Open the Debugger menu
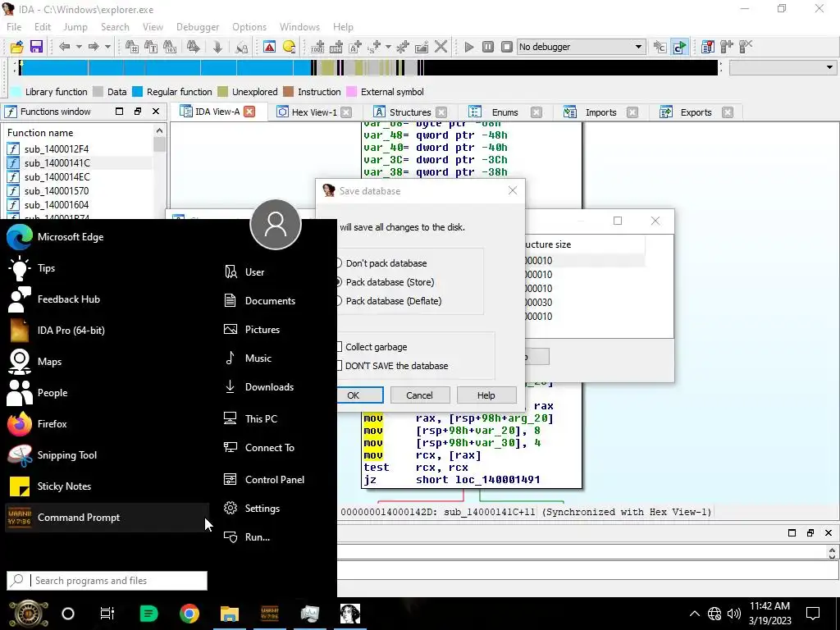Image resolution: width=840 pixels, height=630 pixels. pyautogui.click(x=198, y=27)
